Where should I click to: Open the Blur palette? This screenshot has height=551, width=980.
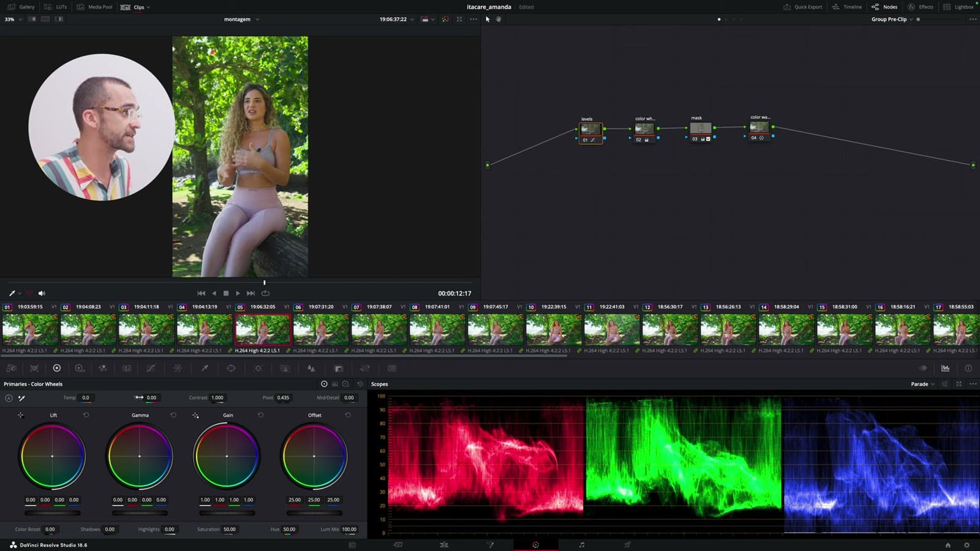[311, 368]
